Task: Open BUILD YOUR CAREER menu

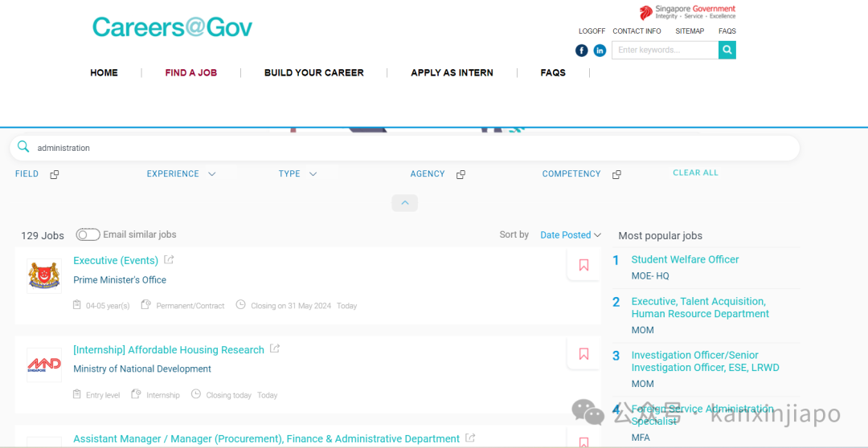Action: 314,72
